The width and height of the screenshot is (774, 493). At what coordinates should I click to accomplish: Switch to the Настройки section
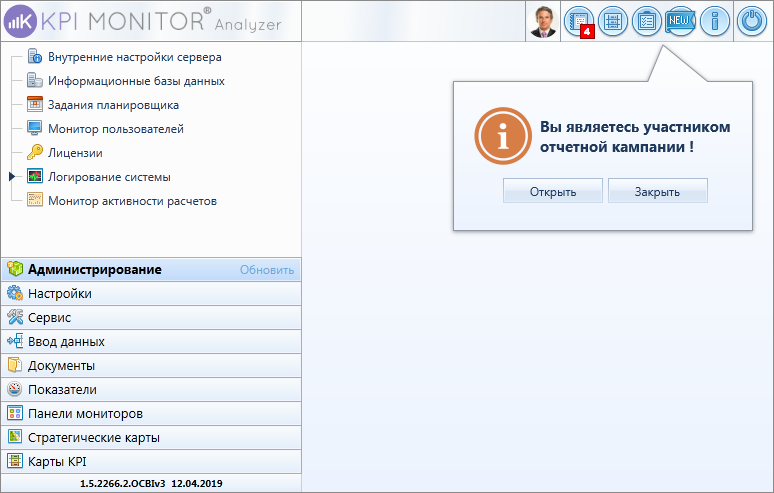(x=151, y=294)
